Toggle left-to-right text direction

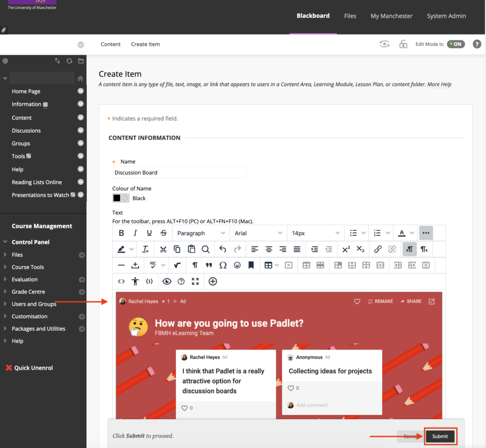(x=410, y=249)
